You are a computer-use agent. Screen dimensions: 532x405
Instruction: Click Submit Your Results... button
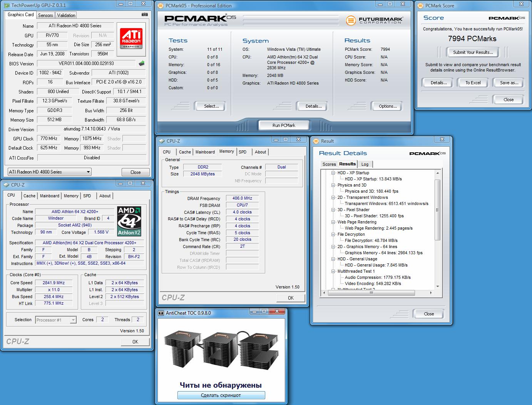pyautogui.click(x=472, y=52)
